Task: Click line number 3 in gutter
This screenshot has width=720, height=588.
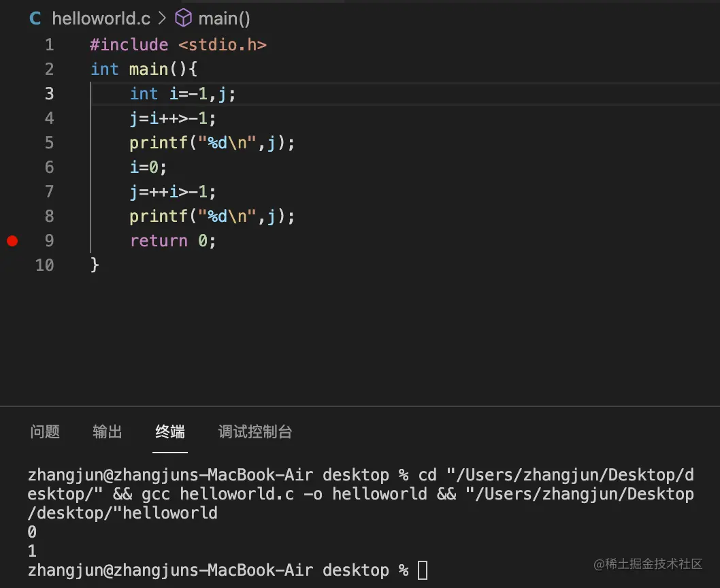Action: [x=49, y=94]
